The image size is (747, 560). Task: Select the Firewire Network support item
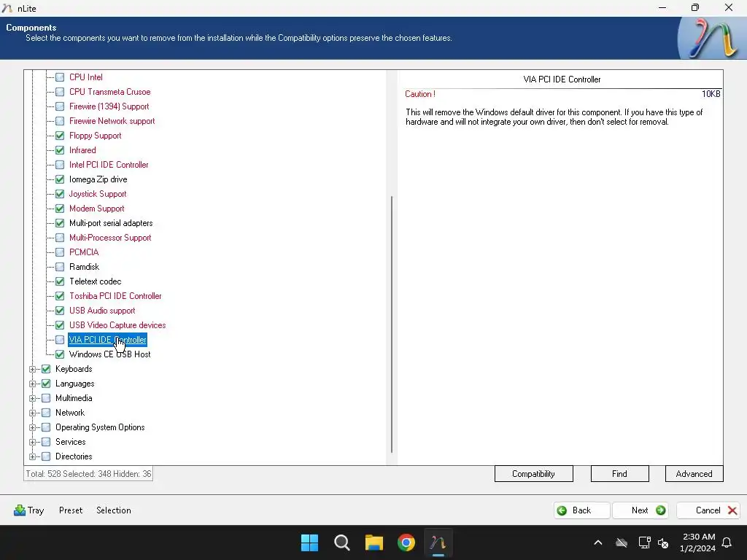point(112,121)
